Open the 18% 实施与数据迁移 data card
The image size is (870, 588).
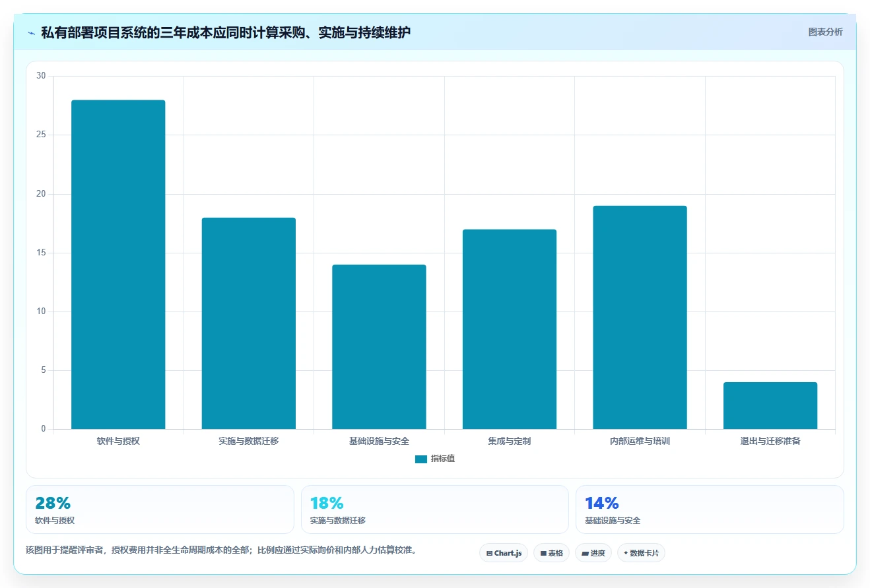pyautogui.click(x=434, y=509)
